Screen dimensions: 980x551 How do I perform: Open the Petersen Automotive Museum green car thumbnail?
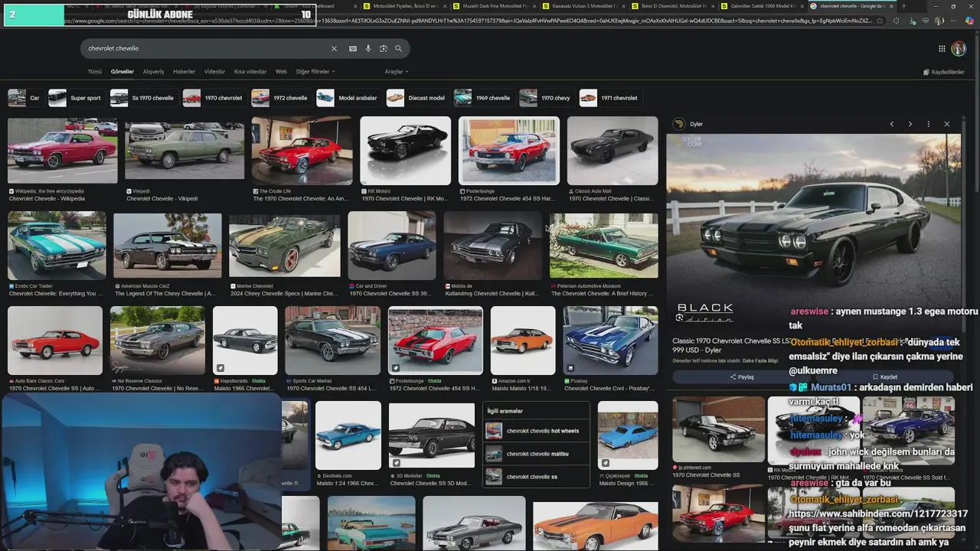[603, 245]
